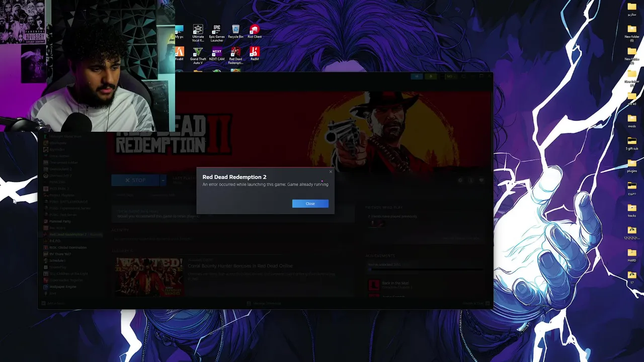Screen dimensions: 644x362
Task: Open the Recycle Bin desktop icon
Action: (235, 32)
